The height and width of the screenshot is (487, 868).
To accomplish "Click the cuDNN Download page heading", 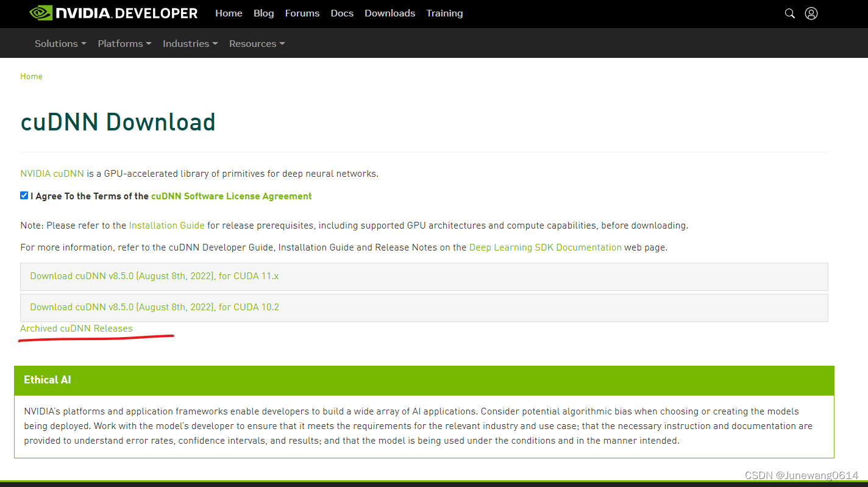I will click(118, 122).
